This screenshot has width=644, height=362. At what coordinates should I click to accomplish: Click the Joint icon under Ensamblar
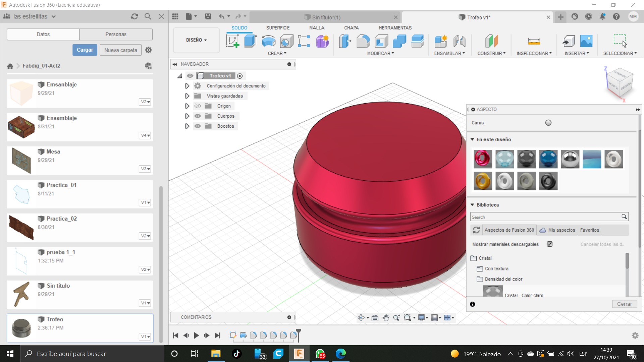[459, 41]
